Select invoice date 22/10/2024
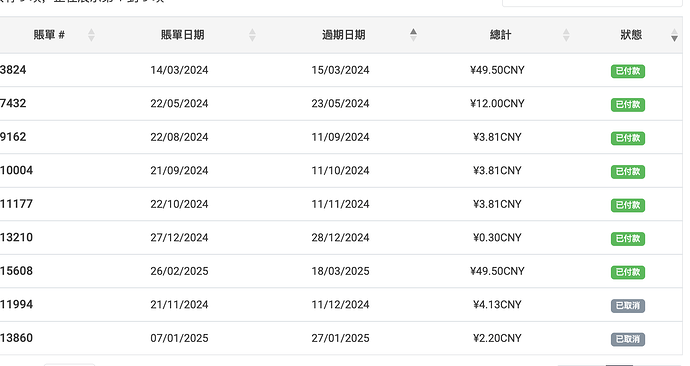The image size is (690, 366). tap(179, 204)
